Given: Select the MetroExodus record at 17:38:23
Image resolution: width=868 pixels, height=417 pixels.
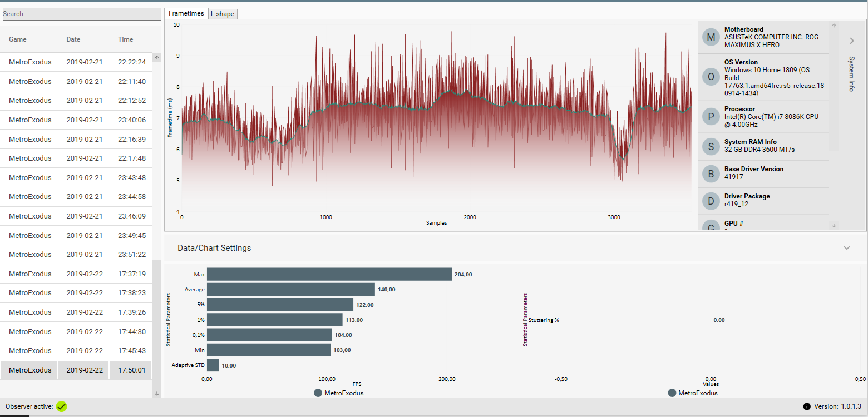Looking at the screenshot, I should click(76, 293).
